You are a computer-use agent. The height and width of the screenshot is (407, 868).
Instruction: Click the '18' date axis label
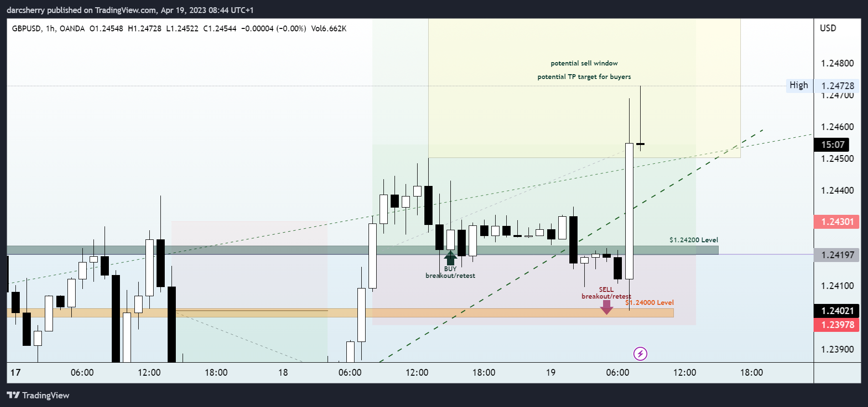(x=283, y=372)
